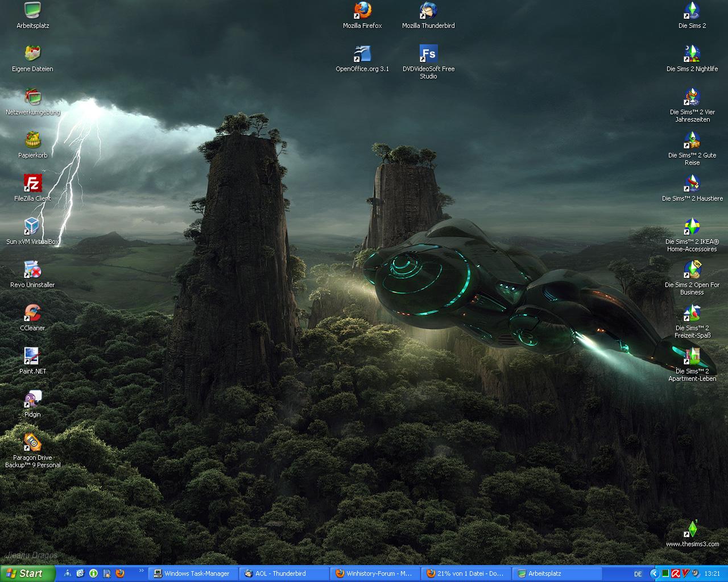Click the Pidgin messenger desktop icon
The height and width of the screenshot is (582, 728).
[x=32, y=400]
